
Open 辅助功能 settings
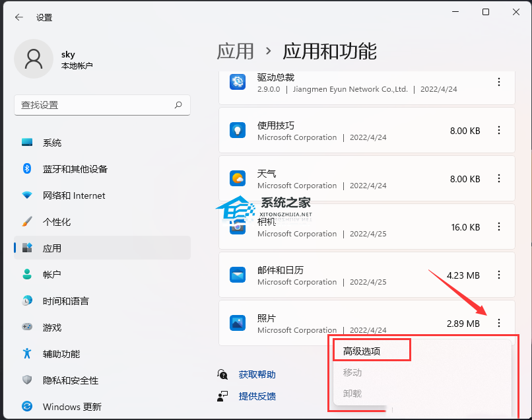coord(102,354)
